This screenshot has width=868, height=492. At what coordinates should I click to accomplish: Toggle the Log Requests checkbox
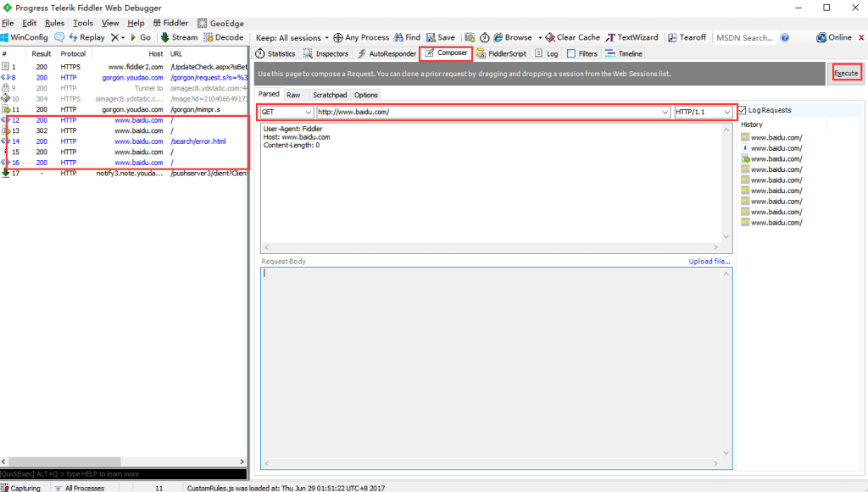pos(743,110)
